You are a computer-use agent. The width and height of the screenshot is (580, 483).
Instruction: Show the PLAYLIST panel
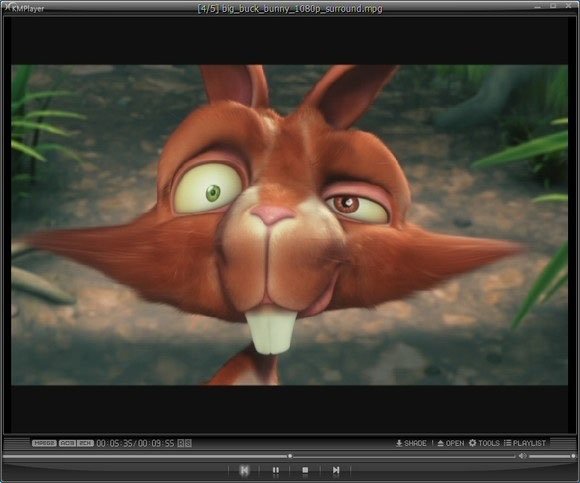[x=525, y=443]
